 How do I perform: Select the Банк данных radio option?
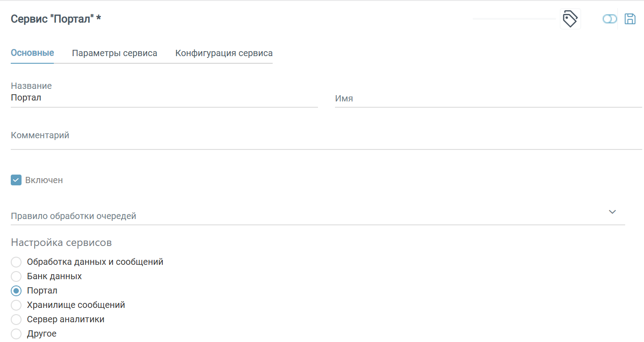click(16, 276)
